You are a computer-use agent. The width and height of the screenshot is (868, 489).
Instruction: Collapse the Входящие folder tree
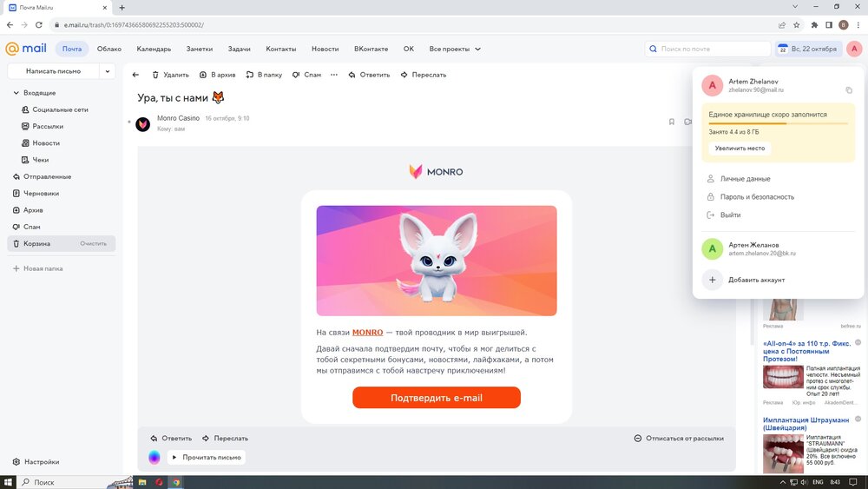[16, 93]
